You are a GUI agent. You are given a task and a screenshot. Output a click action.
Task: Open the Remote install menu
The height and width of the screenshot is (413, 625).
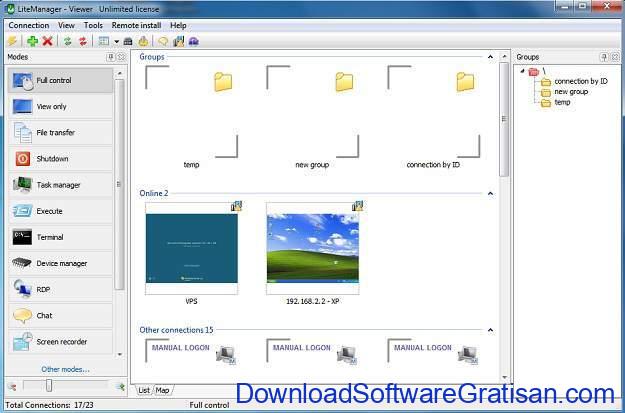tap(136, 25)
